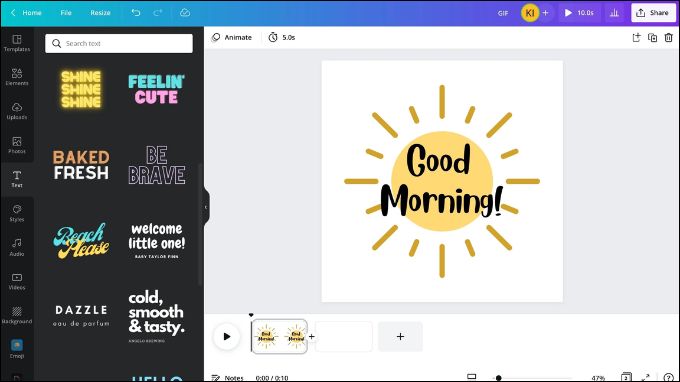Select the blank second page in timeline
The image size is (680, 382).
(x=343, y=336)
